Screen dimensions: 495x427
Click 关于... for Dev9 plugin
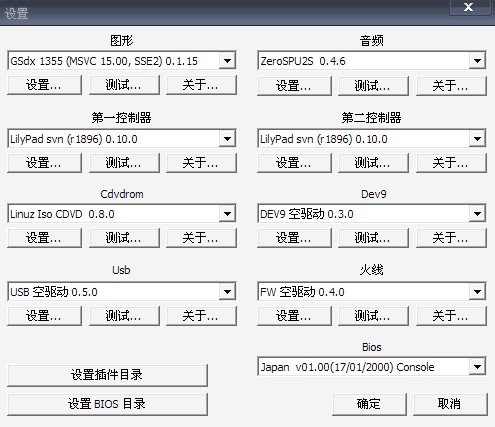451,238
